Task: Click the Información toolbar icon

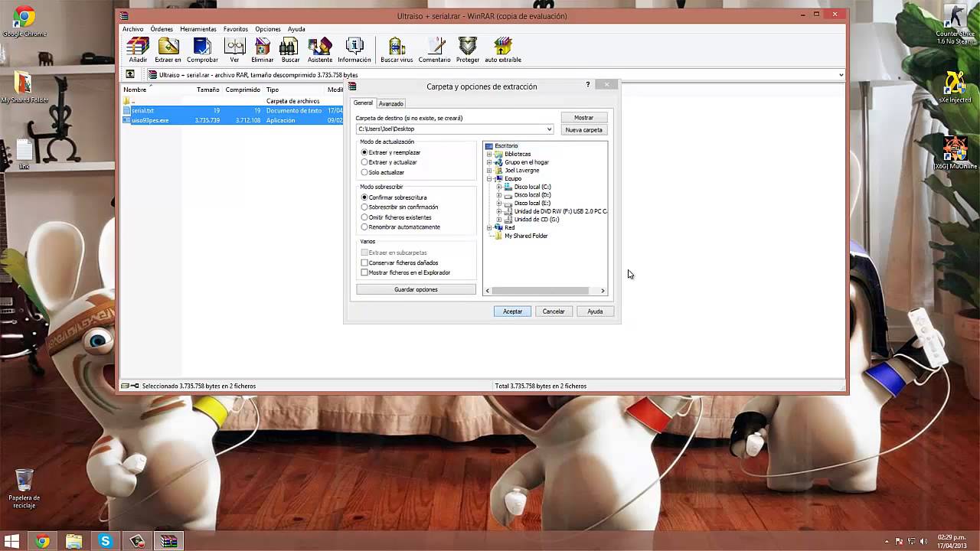Action: pos(354,50)
